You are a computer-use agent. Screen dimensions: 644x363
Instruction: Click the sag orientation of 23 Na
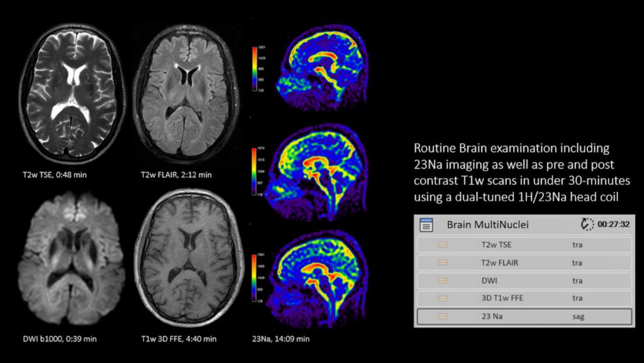pyautogui.click(x=578, y=316)
